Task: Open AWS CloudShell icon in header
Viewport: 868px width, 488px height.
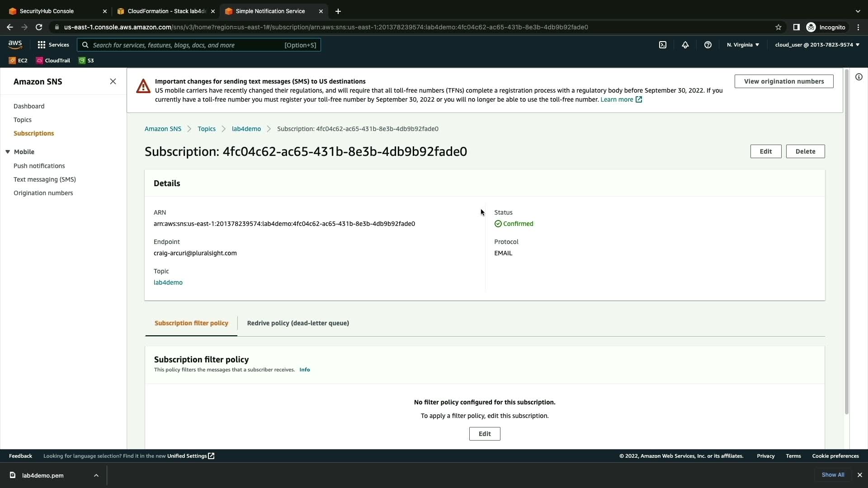Action: click(x=663, y=45)
